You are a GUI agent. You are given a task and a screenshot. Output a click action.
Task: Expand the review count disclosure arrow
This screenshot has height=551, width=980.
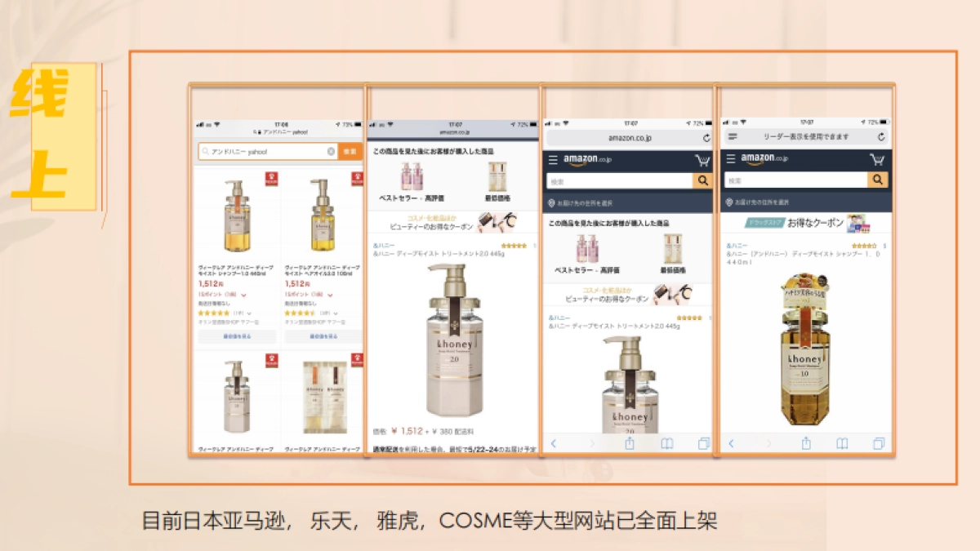(251, 313)
